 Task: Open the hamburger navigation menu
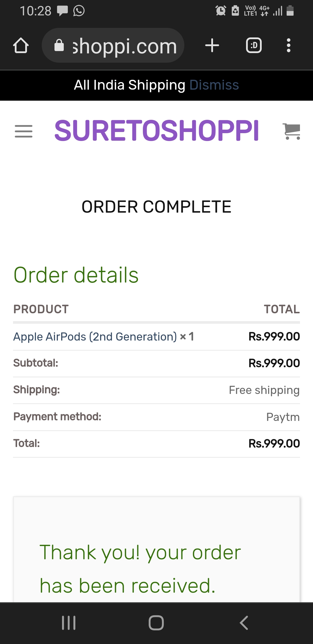[23, 131]
